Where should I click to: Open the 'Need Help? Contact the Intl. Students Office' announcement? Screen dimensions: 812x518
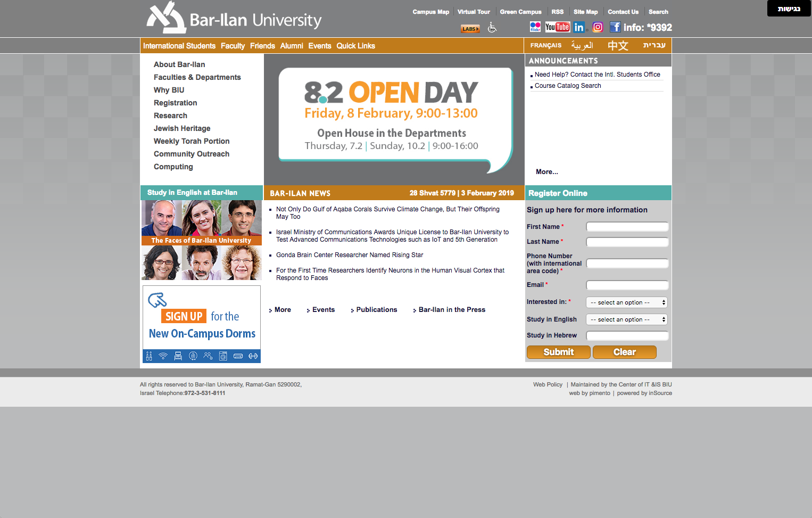[598, 75]
